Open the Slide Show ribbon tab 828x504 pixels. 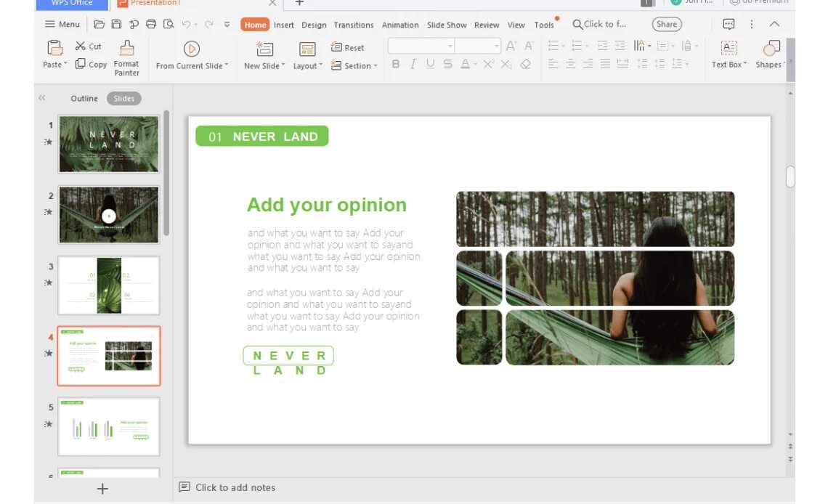pos(447,25)
